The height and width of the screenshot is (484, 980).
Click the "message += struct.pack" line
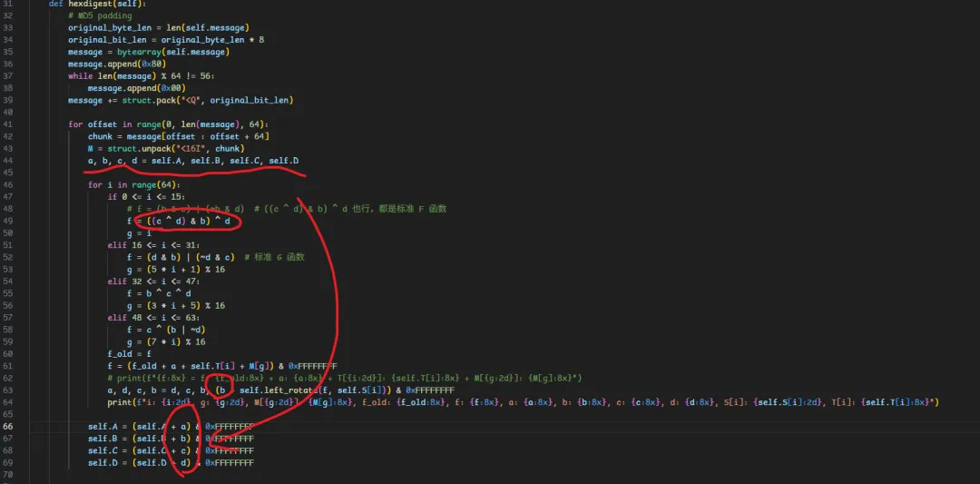181,101
